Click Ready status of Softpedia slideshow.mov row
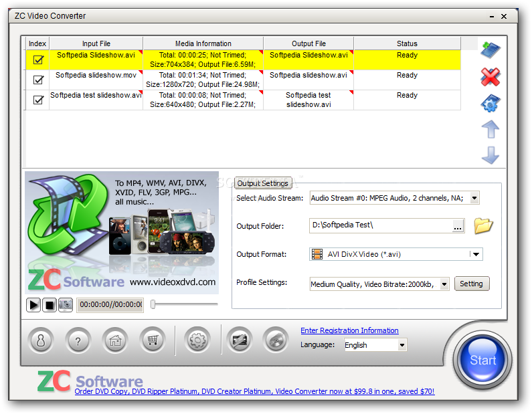This screenshot has height=414, width=532. (407, 80)
